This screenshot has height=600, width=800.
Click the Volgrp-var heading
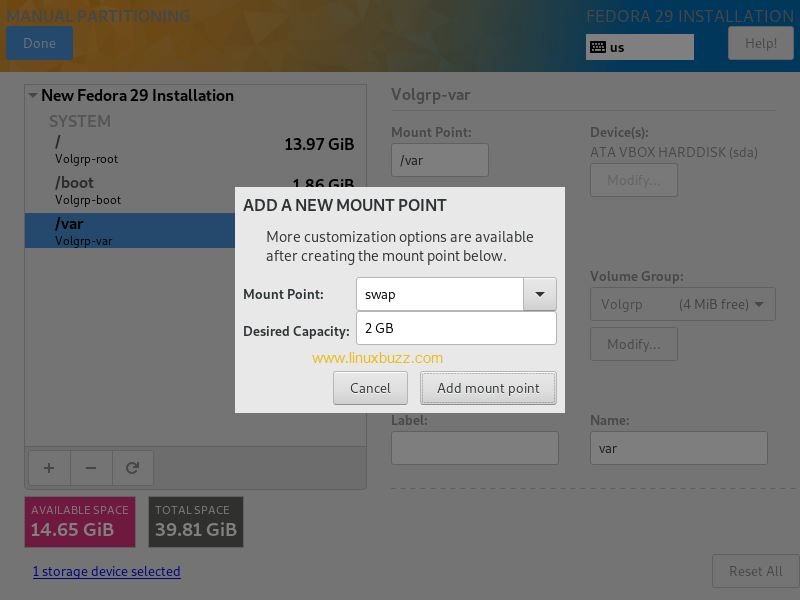pyautogui.click(x=431, y=95)
